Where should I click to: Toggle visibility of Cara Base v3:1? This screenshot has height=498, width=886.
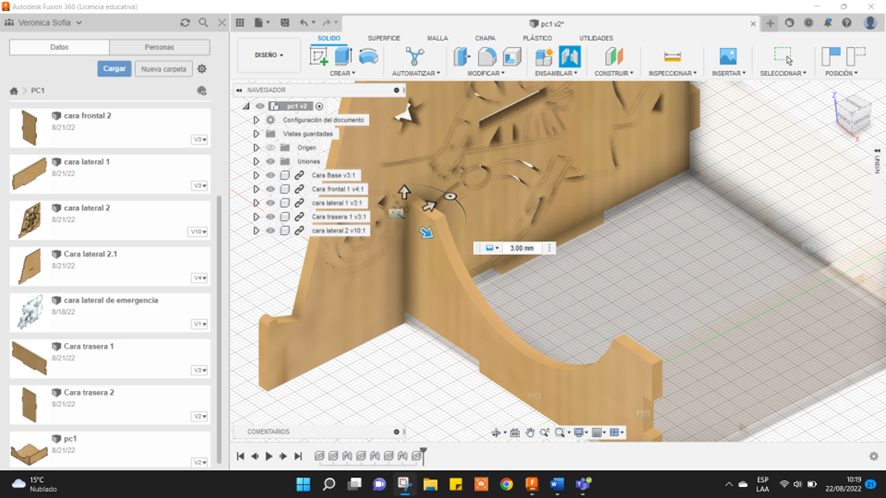(x=271, y=175)
